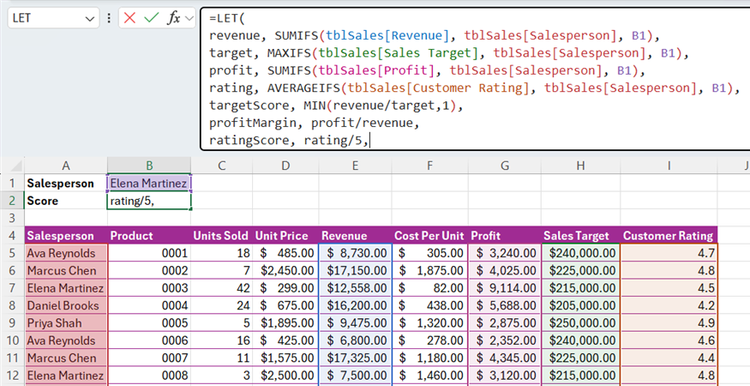Confirm the formula with the checkmark icon
750x386 pixels.
click(151, 18)
